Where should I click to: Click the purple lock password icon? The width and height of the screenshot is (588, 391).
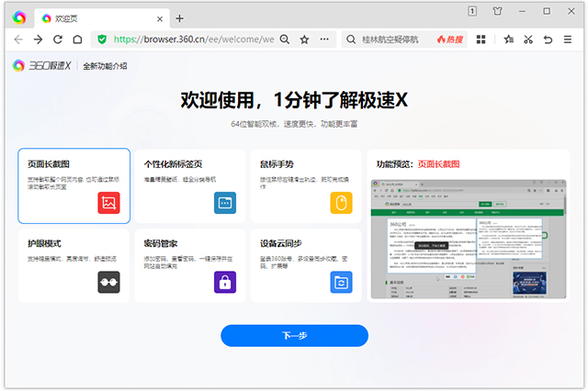coord(225,282)
